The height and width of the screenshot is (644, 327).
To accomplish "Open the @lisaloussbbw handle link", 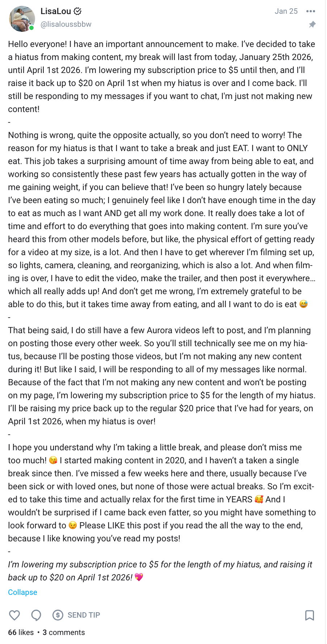I will pos(66,24).
